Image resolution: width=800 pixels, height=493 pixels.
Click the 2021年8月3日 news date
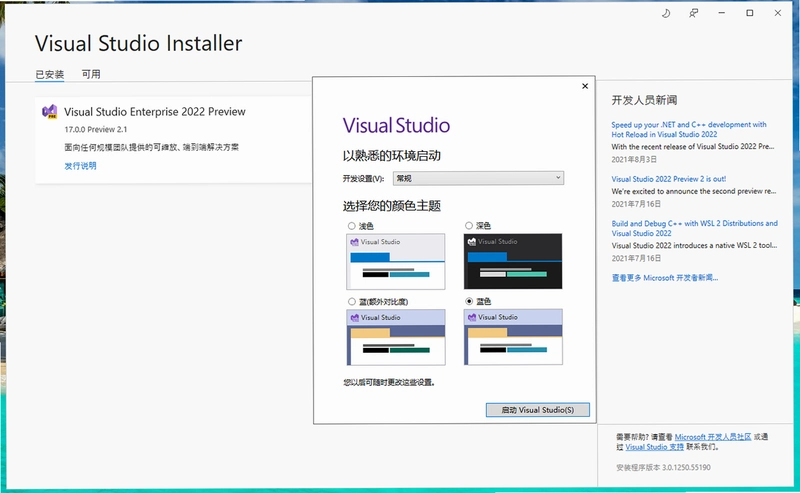[x=634, y=160]
